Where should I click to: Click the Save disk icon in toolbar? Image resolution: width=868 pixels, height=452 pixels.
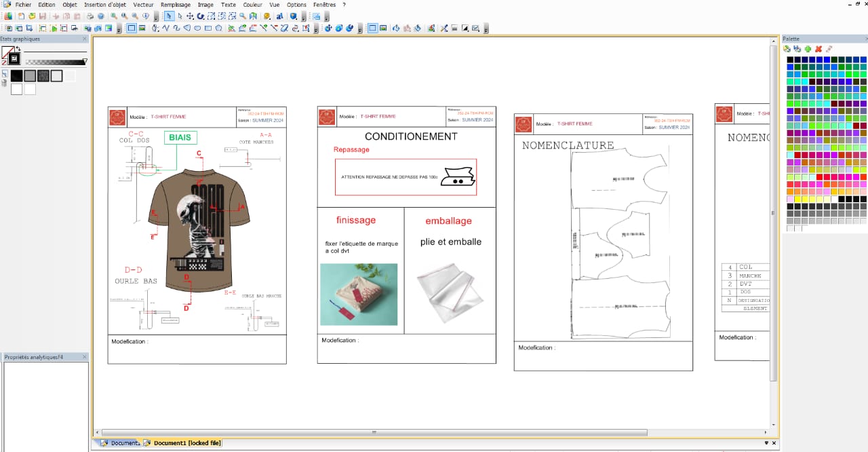pos(43,16)
